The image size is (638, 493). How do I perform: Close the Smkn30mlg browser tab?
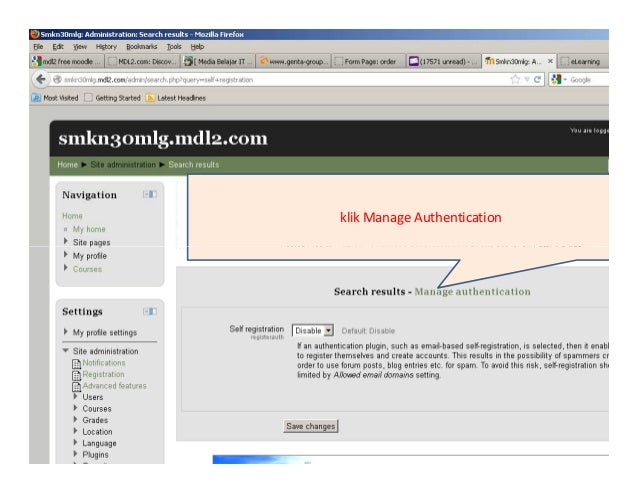click(550, 61)
